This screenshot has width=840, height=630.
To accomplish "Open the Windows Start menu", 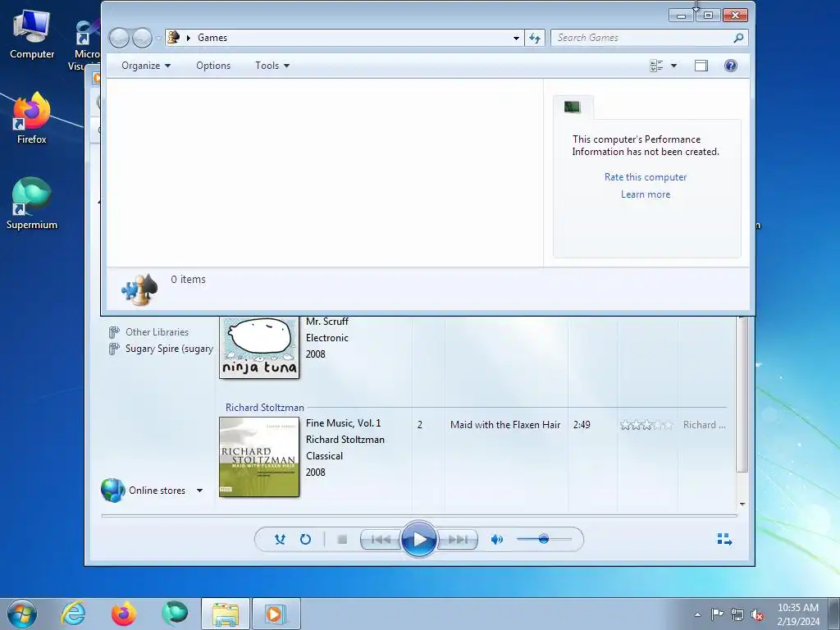I will pos(22,614).
